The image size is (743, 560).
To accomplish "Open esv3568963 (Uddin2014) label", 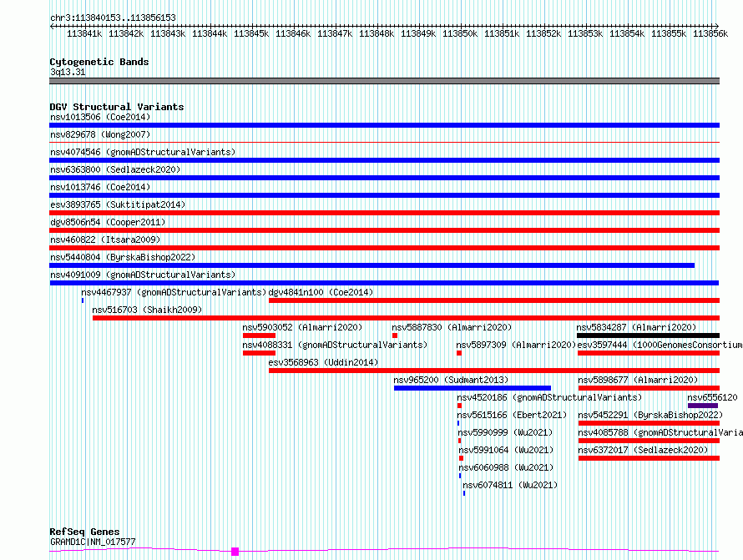I will [323, 362].
